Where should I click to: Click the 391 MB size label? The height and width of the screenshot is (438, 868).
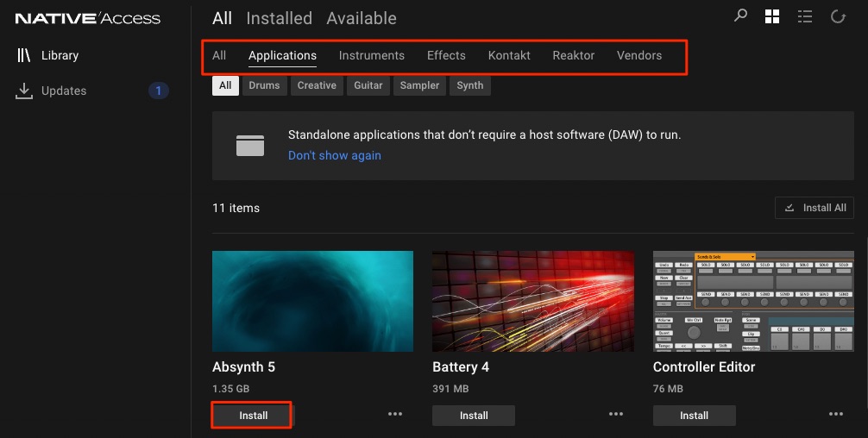coord(450,389)
